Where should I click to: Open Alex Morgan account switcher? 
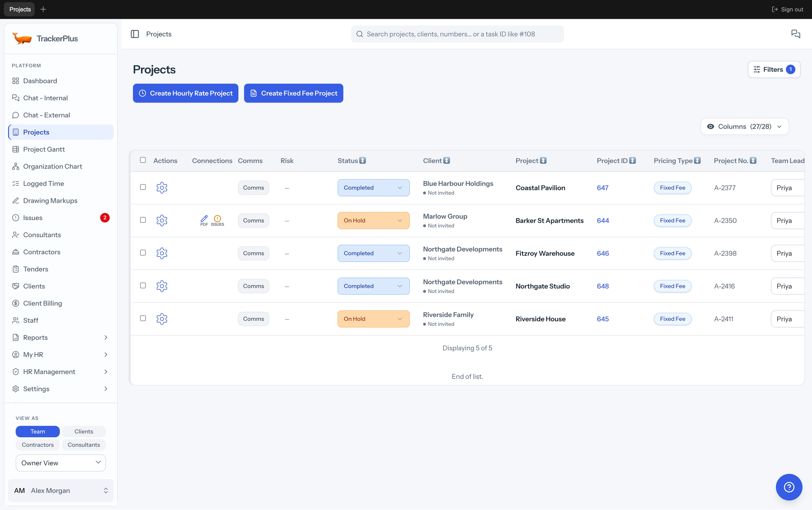tap(61, 490)
